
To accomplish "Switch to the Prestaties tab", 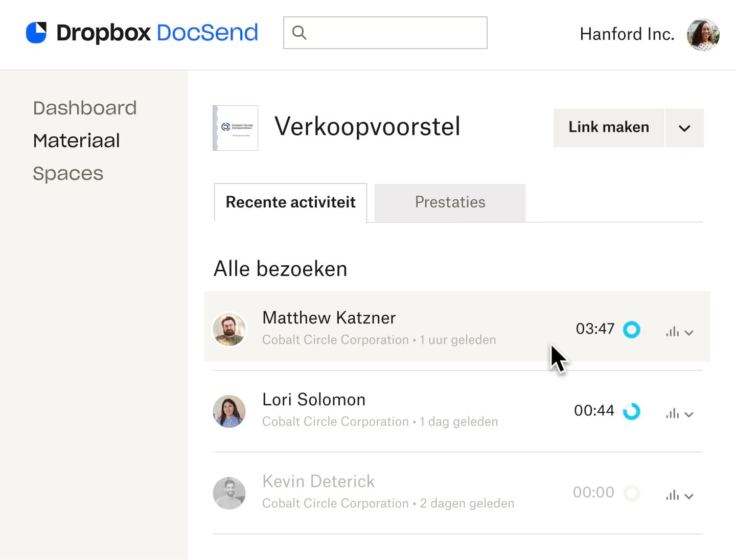I will [x=450, y=202].
